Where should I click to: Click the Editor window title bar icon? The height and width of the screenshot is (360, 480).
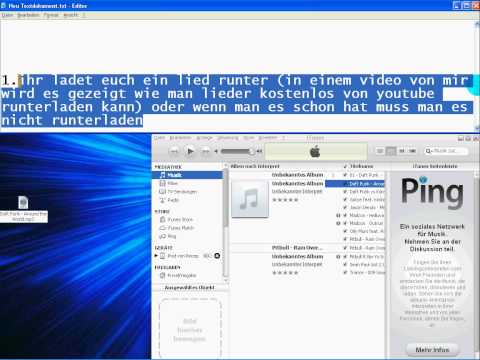[4, 6]
